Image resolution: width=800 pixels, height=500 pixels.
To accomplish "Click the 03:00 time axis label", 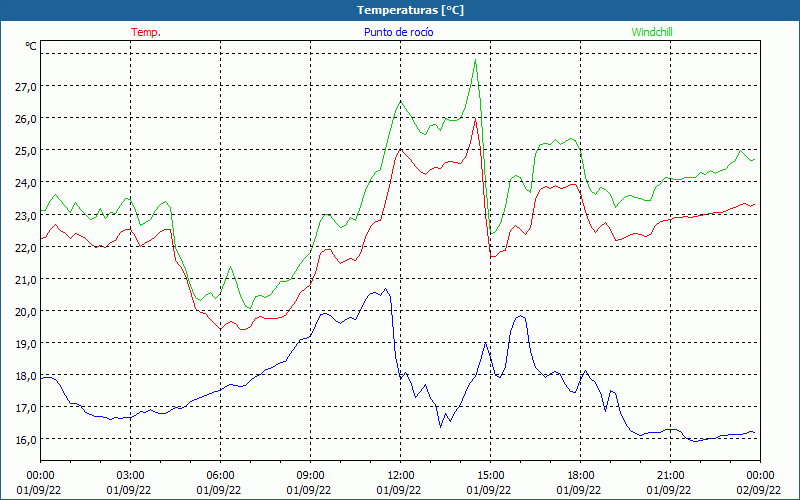I will [x=130, y=476].
